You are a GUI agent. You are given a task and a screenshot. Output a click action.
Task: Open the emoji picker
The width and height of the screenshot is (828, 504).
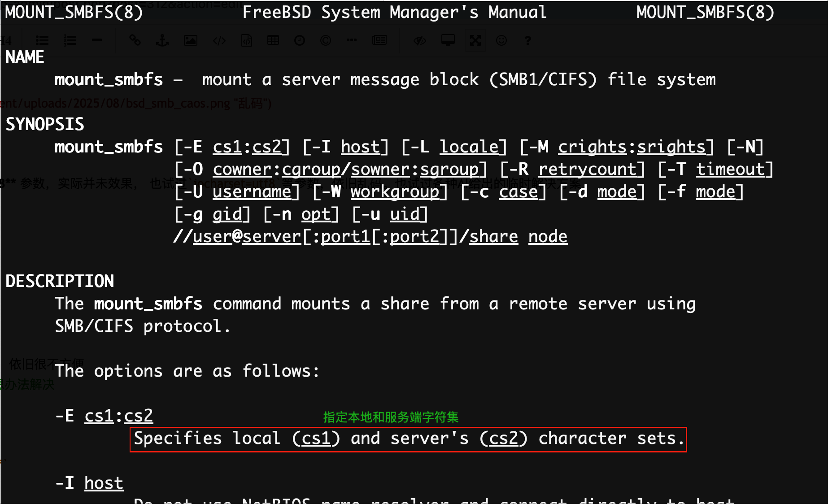coord(501,41)
